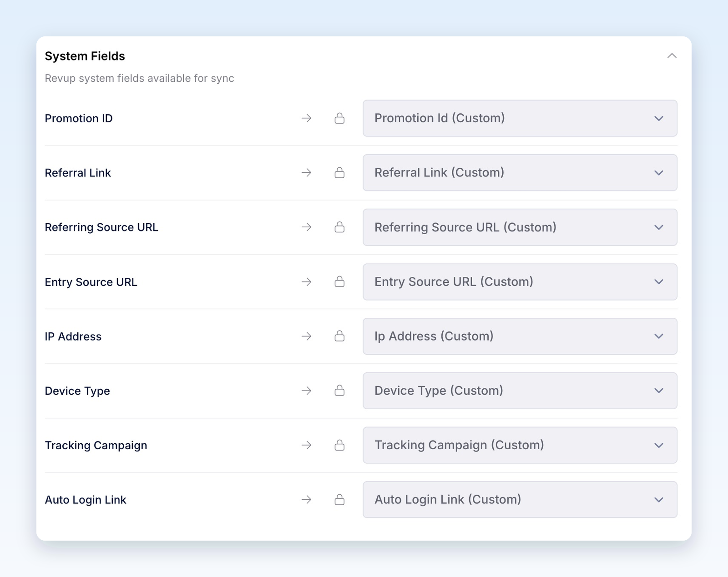This screenshot has width=728, height=577.
Task: Click the arrow icon in Tracking Campaign row
Action: coord(307,445)
